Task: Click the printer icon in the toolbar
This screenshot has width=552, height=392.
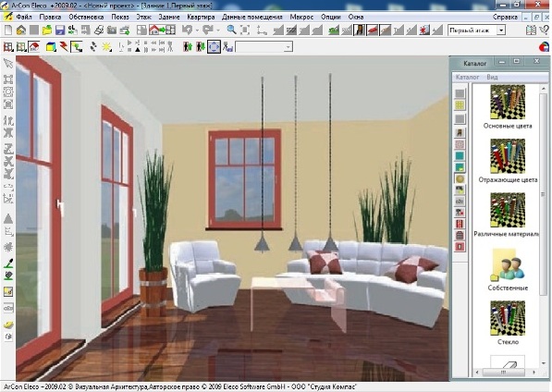Action: tap(99, 31)
